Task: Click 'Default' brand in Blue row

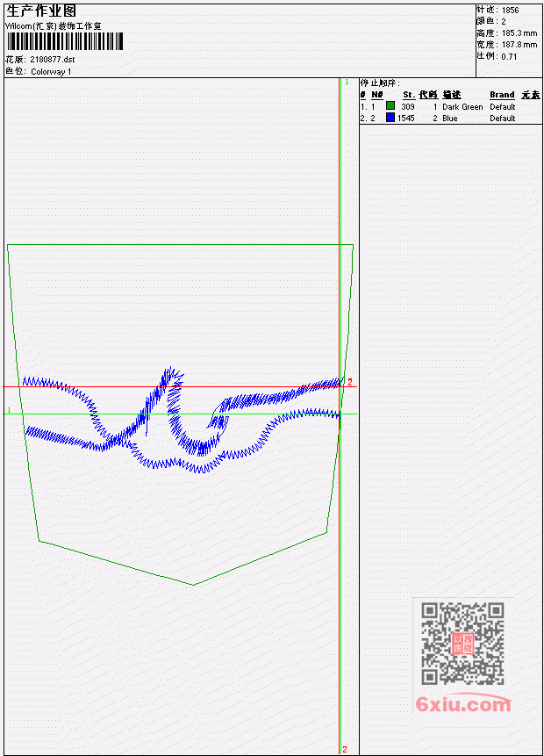Action: tap(503, 119)
